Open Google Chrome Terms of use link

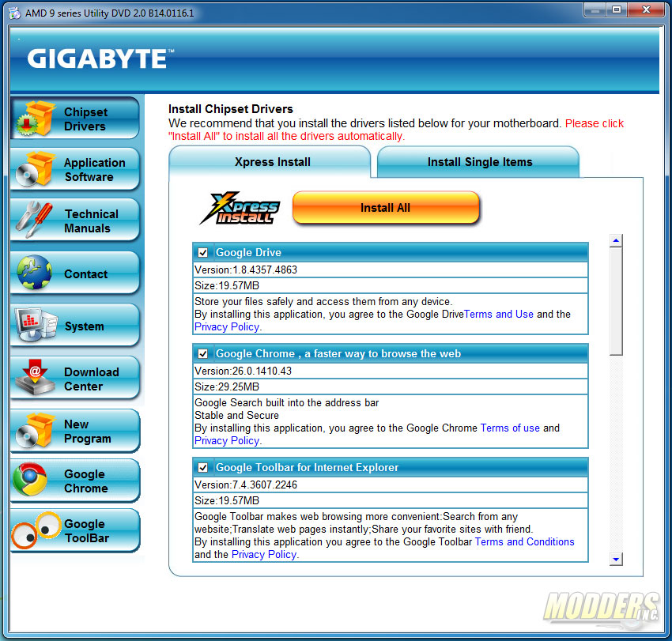(510, 428)
